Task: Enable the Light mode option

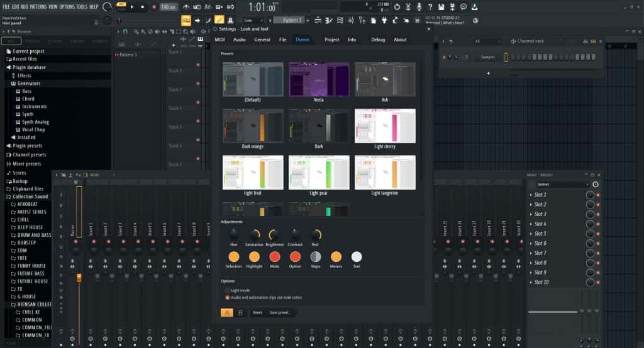Action: [227, 291]
